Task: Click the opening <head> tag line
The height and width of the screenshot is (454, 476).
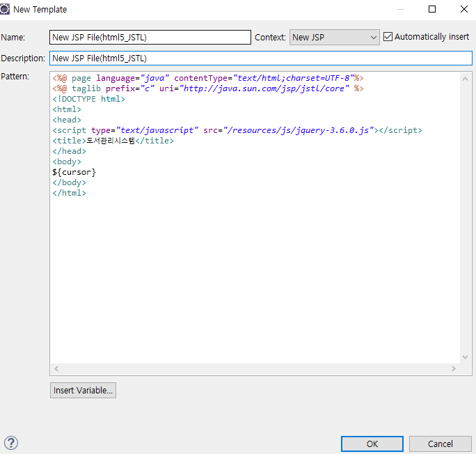Action: 67,120
